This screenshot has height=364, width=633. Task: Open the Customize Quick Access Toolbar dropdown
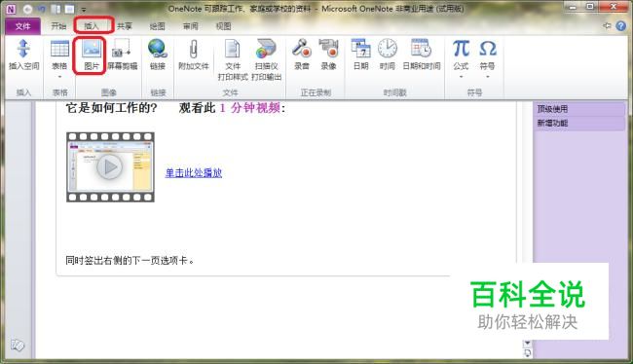pyautogui.click(x=84, y=9)
